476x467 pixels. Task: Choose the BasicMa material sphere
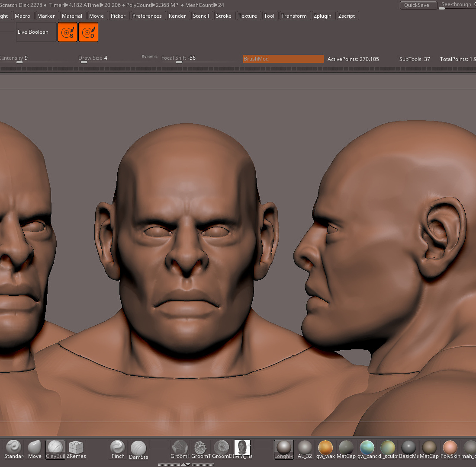(x=408, y=449)
